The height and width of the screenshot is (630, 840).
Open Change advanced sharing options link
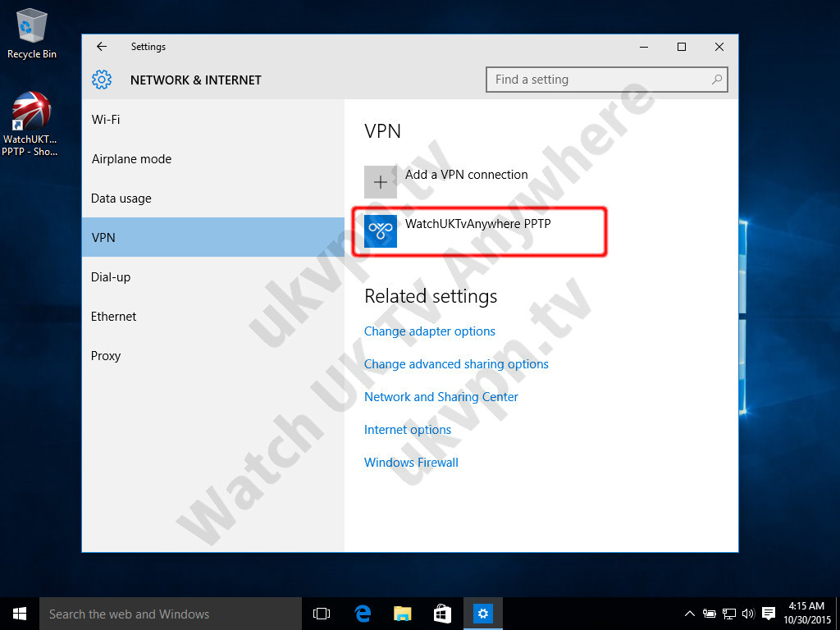(456, 364)
